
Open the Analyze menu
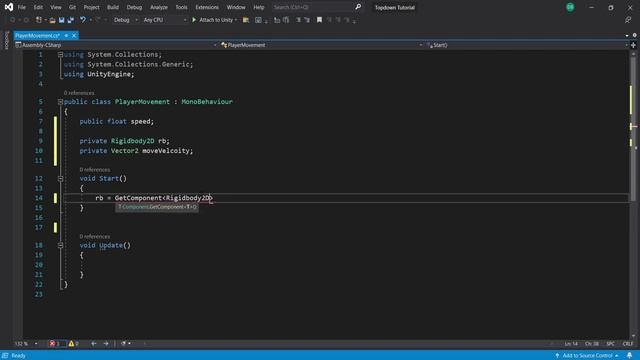coord(159,7)
